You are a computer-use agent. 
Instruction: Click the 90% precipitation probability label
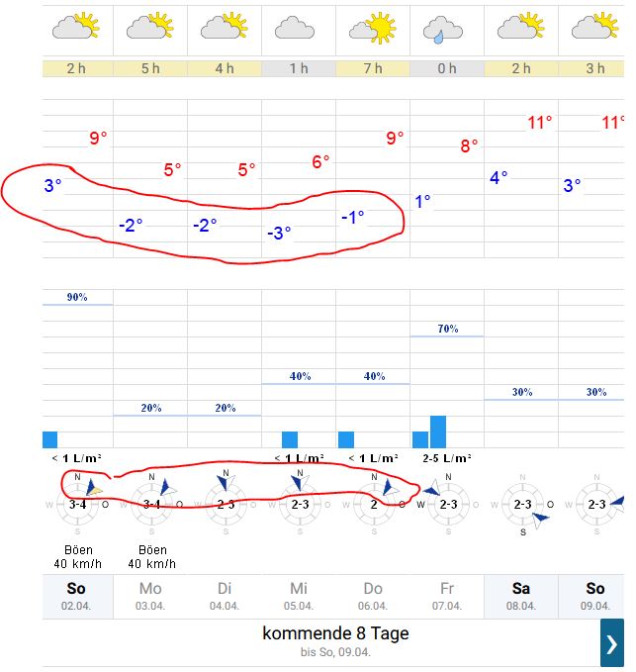77,297
